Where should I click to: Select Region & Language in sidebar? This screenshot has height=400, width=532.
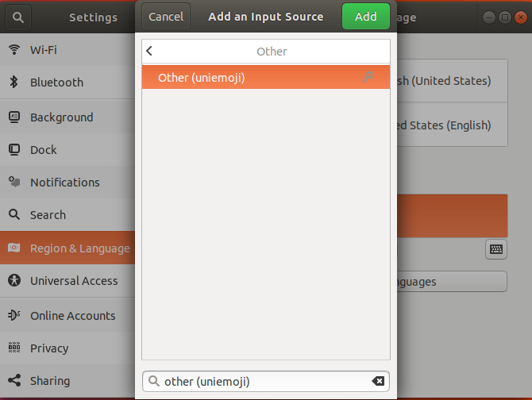(x=79, y=248)
